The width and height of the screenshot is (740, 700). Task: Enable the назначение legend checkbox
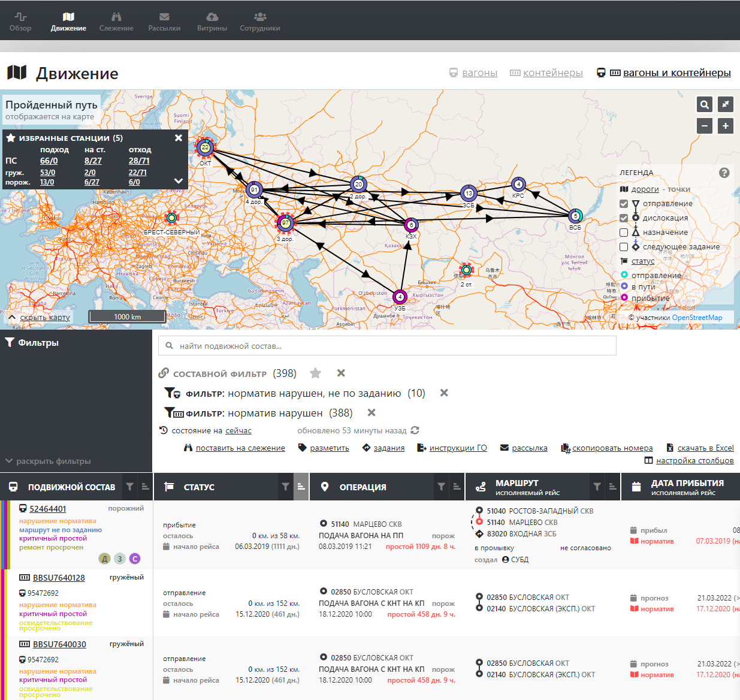point(624,233)
